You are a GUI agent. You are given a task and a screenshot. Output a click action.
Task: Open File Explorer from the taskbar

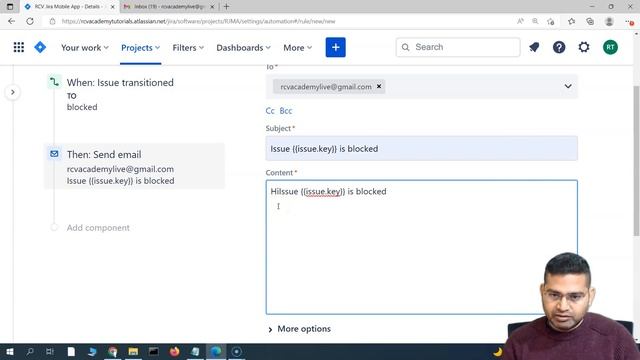point(133,351)
